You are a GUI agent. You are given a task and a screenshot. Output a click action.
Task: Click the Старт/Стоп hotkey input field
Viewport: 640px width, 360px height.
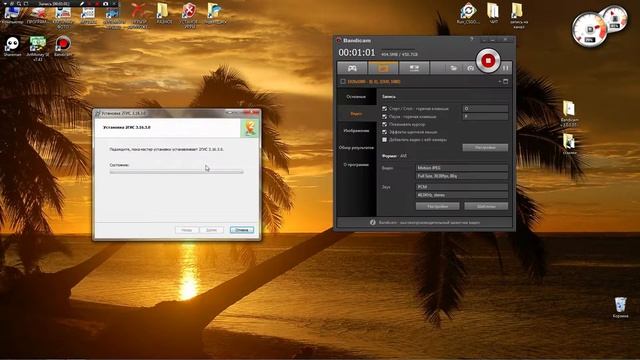click(x=485, y=109)
